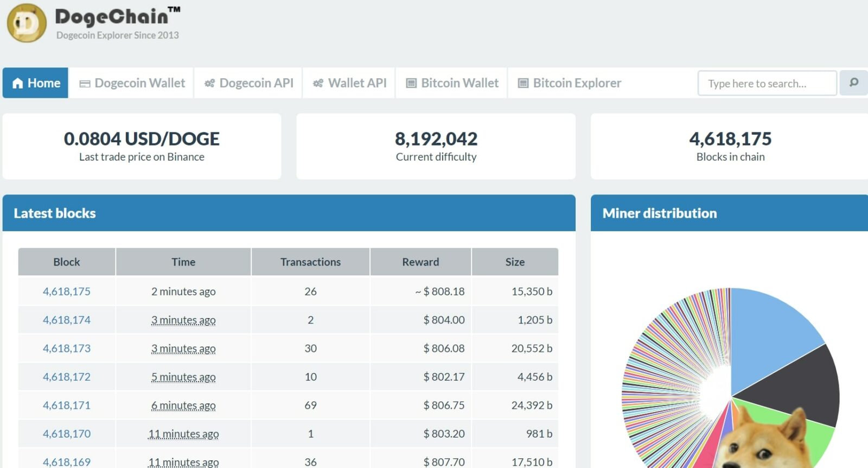Click the '$ 804.00' reward value

(444, 320)
